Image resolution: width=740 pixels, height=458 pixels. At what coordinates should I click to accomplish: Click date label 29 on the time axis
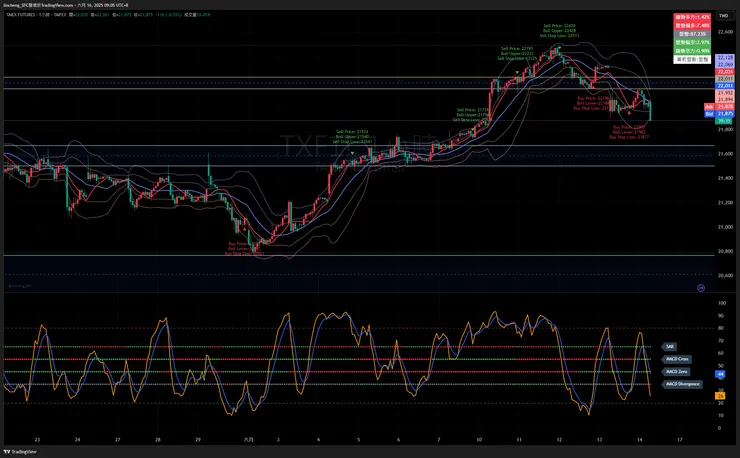(x=198, y=440)
